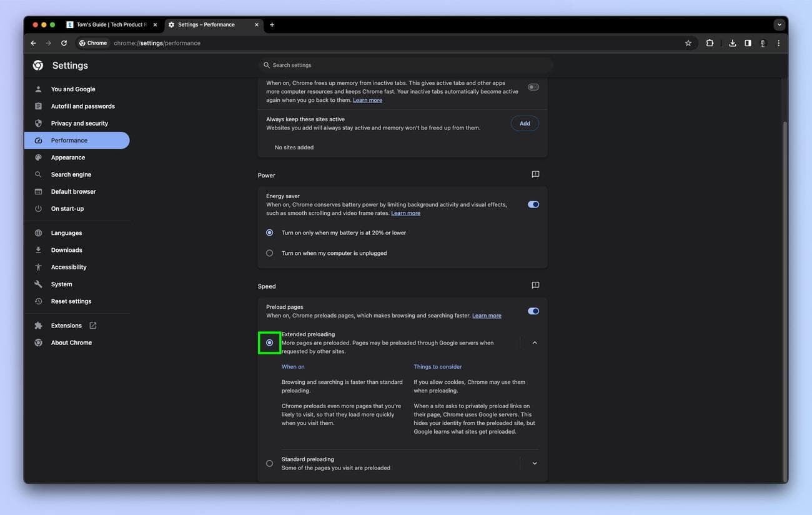Turn off the Preload pages toggle
The width and height of the screenshot is (812, 515).
pos(533,311)
